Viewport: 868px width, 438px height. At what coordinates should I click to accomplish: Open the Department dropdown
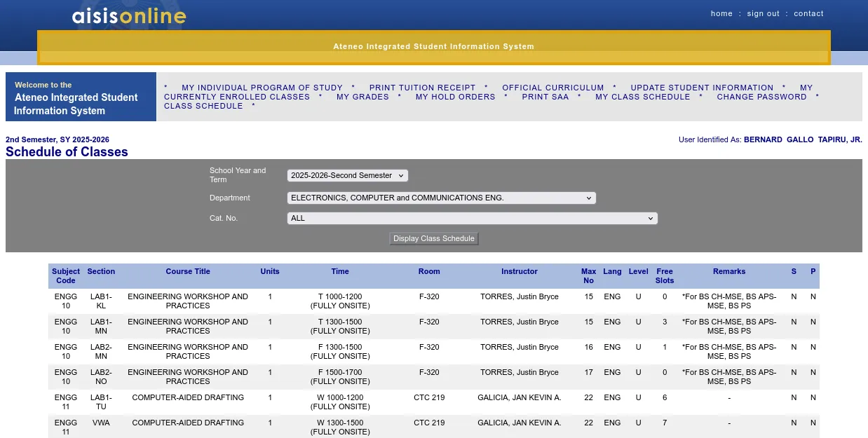[x=441, y=198]
